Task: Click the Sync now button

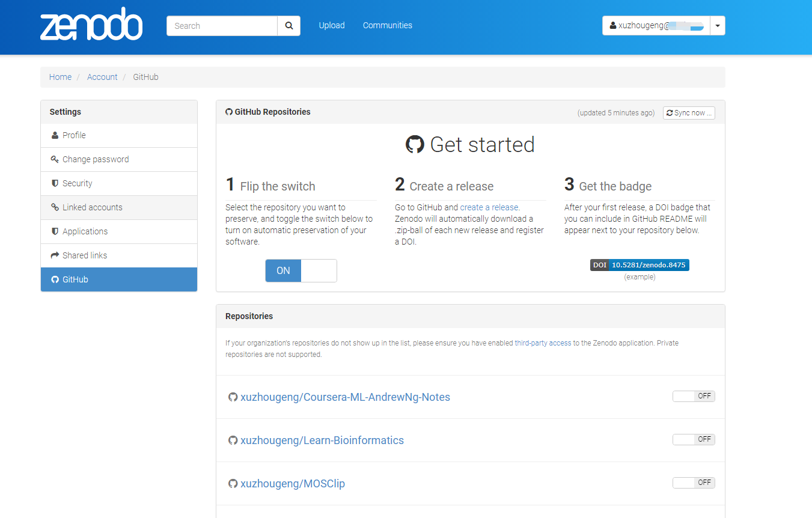Action: [x=689, y=113]
